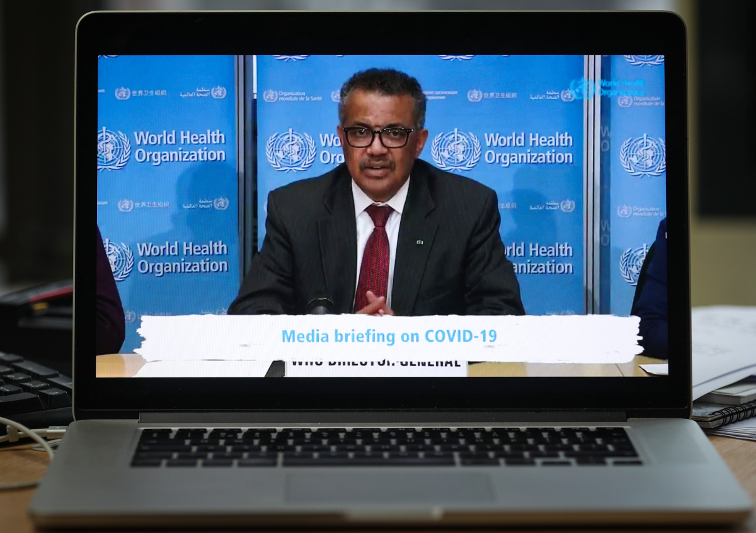Click the WHO emblem left of the speaker's head
This screenshot has height=533, width=756.
coord(290,150)
